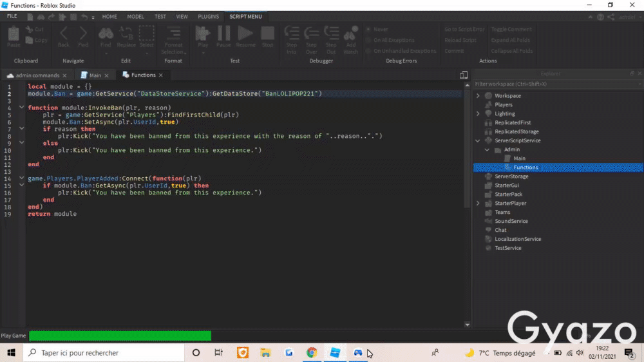644x362 pixels.
Task: Select Players in the Explorer
Action: pyautogui.click(x=503, y=105)
